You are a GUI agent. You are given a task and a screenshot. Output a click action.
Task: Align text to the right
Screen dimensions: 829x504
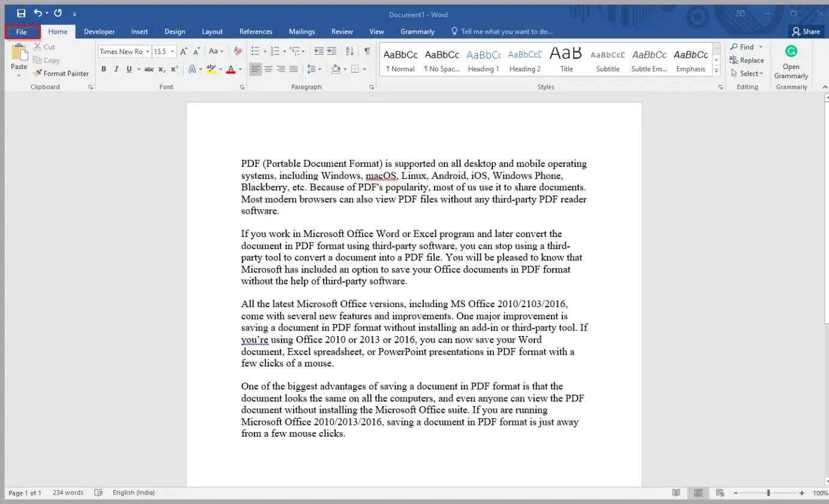tap(281, 69)
